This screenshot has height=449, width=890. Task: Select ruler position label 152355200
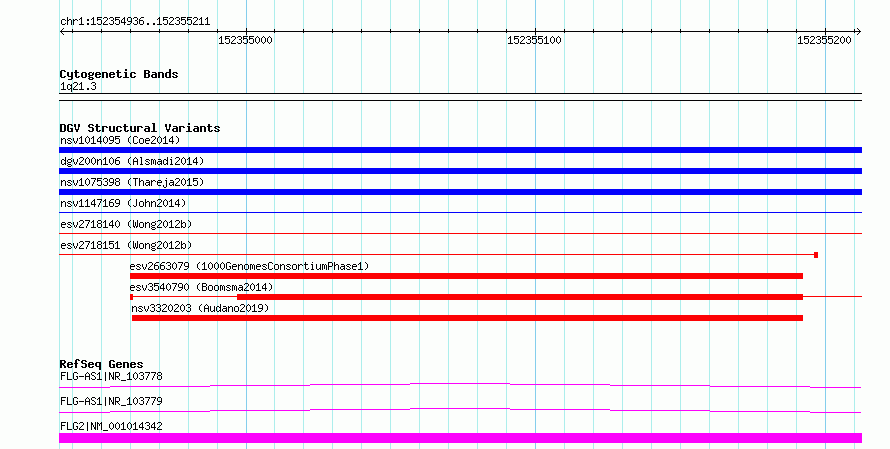(x=824, y=40)
